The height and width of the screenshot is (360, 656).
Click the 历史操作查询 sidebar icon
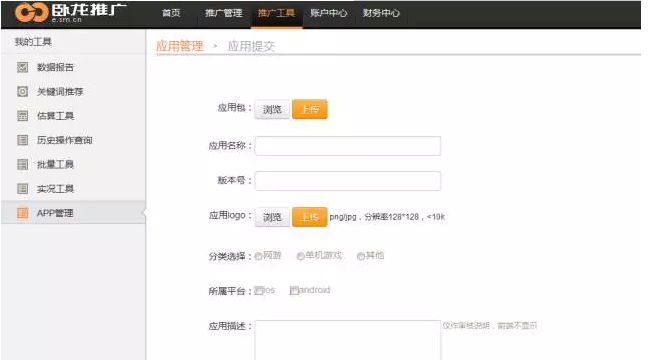(x=23, y=140)
